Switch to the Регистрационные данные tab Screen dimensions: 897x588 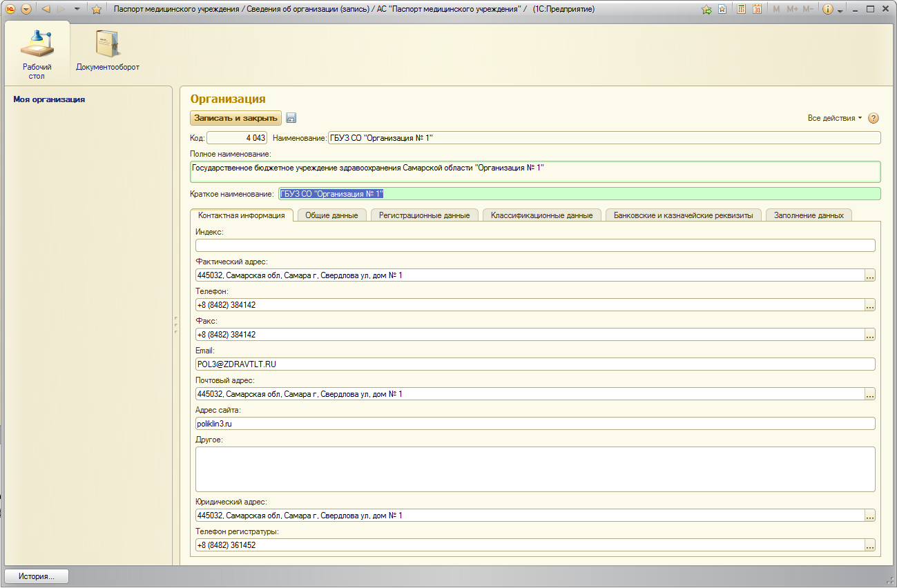click(x=424, y=215)
